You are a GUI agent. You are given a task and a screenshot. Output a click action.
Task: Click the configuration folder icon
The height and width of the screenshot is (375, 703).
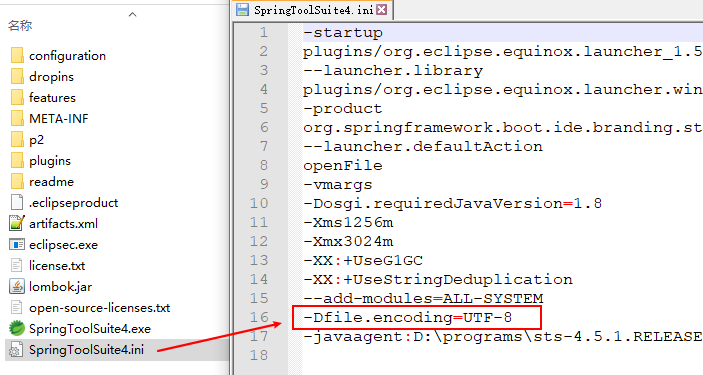17,56
